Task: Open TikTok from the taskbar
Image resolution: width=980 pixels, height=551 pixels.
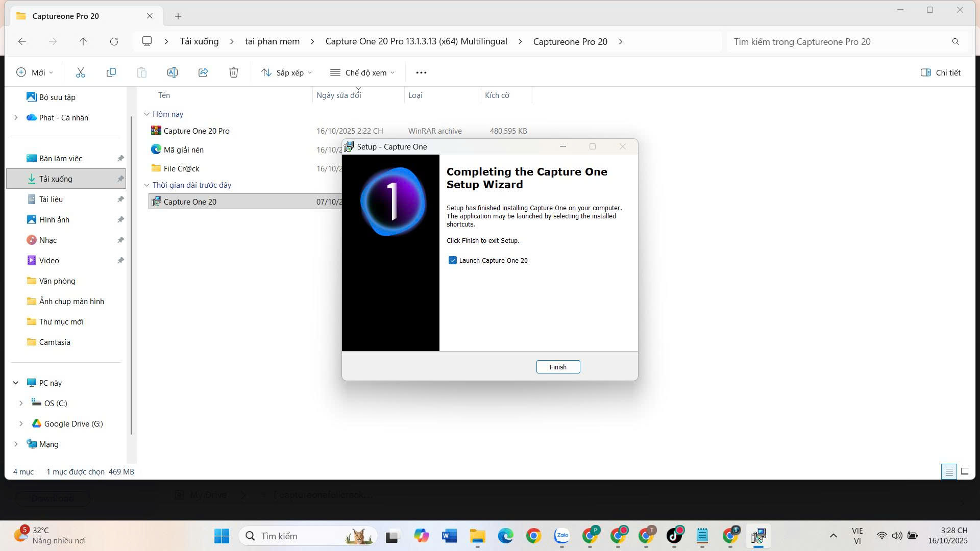Action: 674,536
